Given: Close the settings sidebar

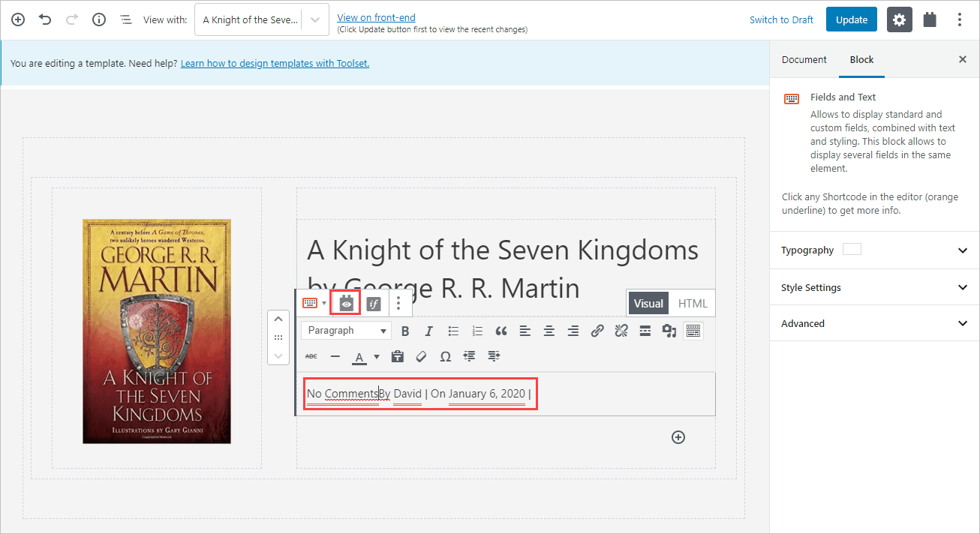Looking at the screenshot, I should coord(963,59).
